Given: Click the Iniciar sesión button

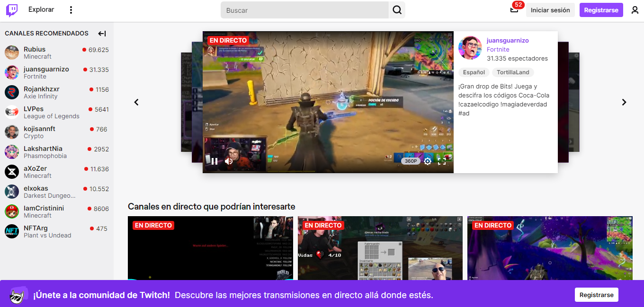Looking at the screenshot, I should coord(550,10).
